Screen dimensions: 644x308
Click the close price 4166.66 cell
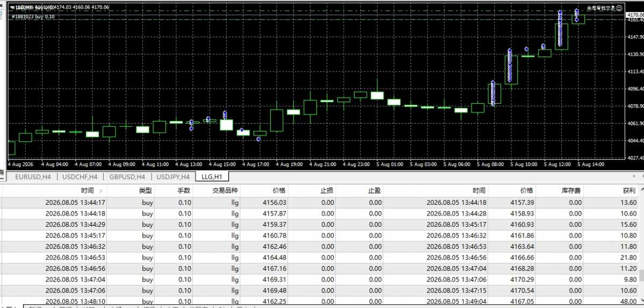pyautogui.click(x=522, y=258)
